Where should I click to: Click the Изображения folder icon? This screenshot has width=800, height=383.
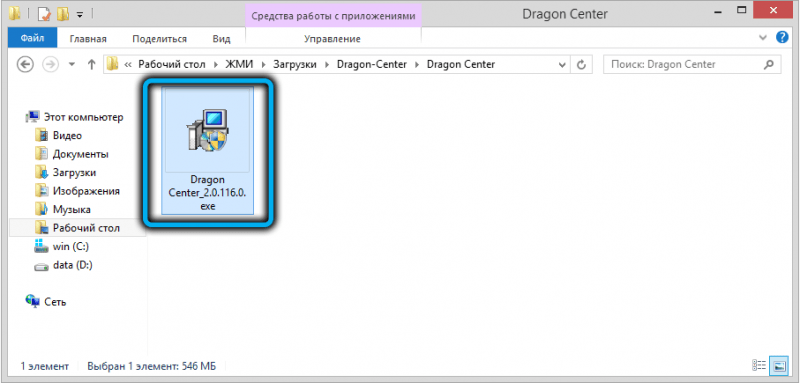(41, 191)
